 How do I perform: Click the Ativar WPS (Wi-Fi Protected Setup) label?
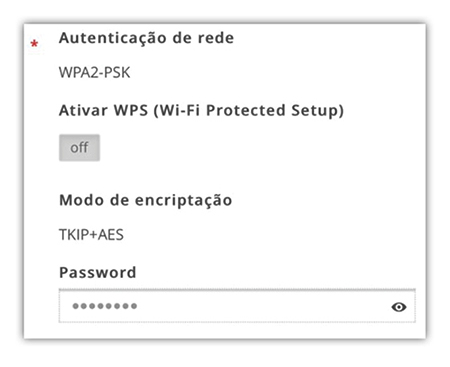pyautogui.click(x=201, y=110)
